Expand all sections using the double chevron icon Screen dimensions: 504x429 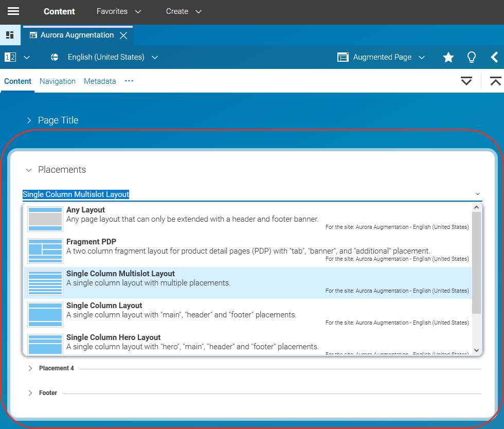pos(466,81)
